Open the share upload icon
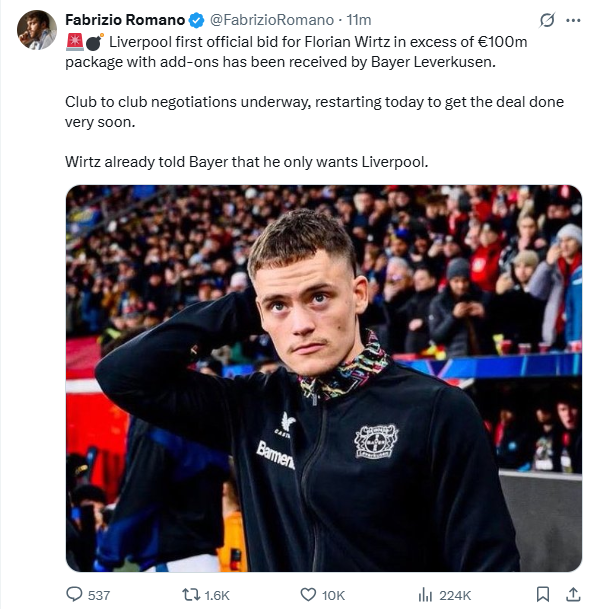This screenshot has height=609, width=596. (573, 594)
